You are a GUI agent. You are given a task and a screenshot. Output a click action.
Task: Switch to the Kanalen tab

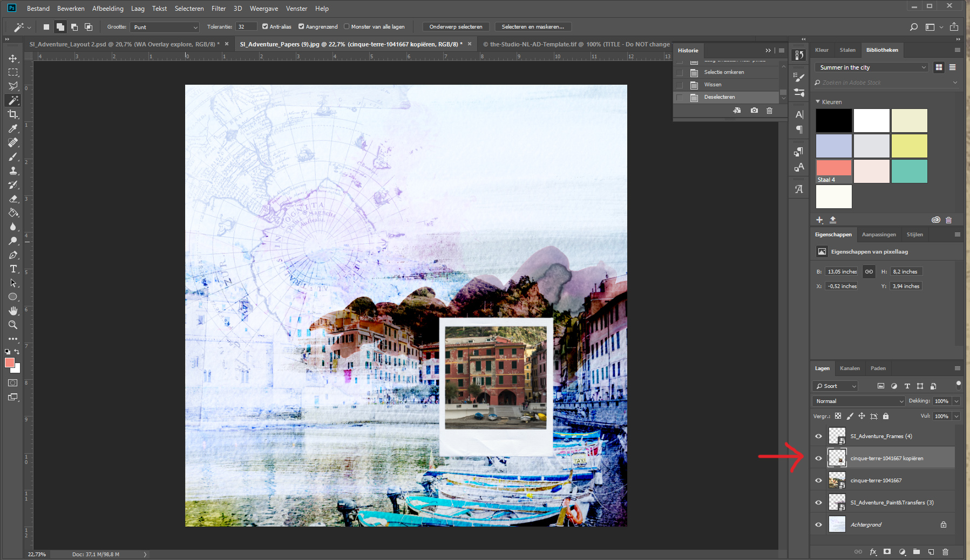tap(850, 368)
